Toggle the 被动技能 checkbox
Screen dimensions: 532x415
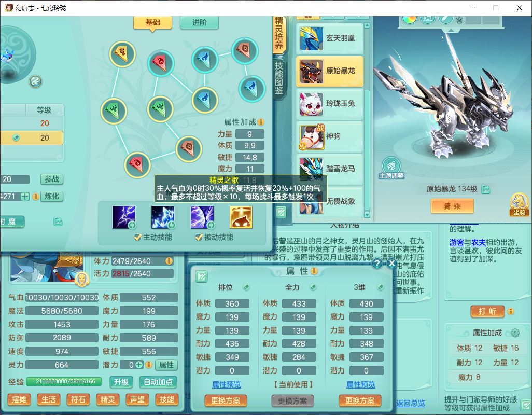click(199, 237)
